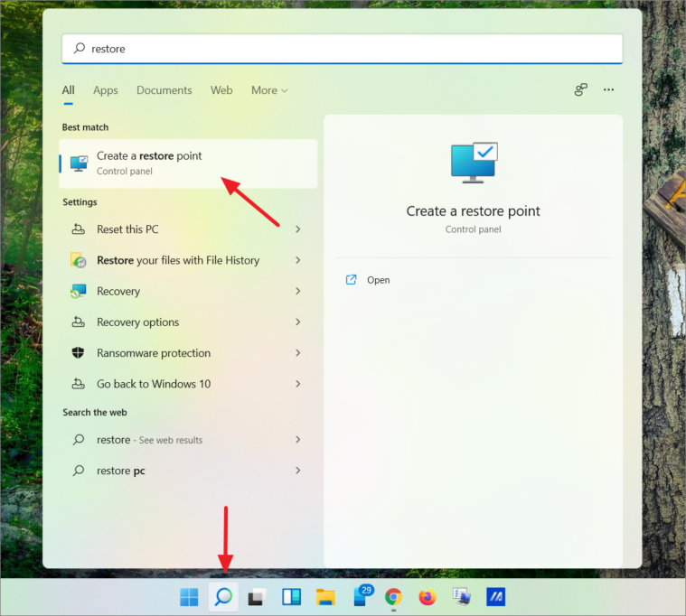Screen dimensions: 686x616
Task: Switch to the Apps tab
Action: tap(106, 90)
